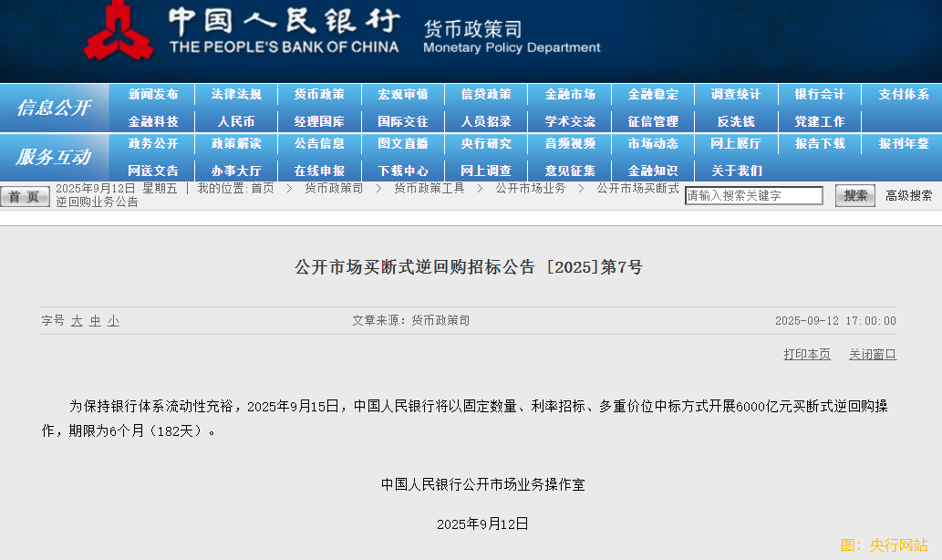942x560 pixels.
Task: Set font size to 大
Action: point(77,321)
